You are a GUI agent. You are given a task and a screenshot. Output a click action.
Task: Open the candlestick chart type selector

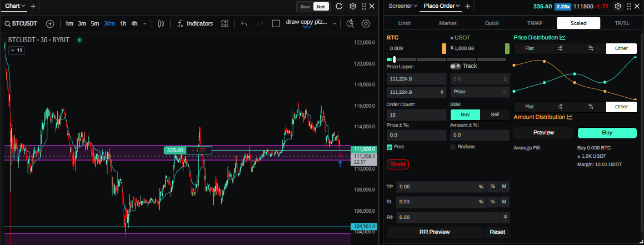[161, 24]
